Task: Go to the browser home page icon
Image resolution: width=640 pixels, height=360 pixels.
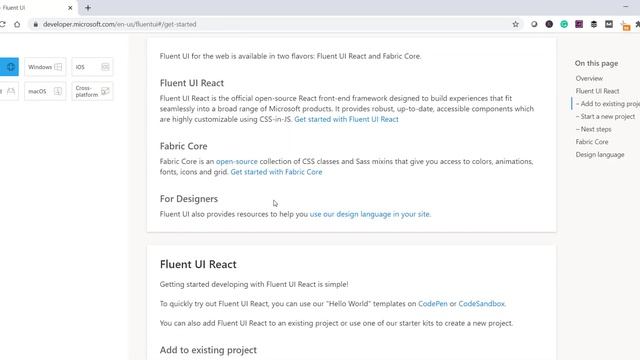Action: pyautogui.click(x=17, y=24)
